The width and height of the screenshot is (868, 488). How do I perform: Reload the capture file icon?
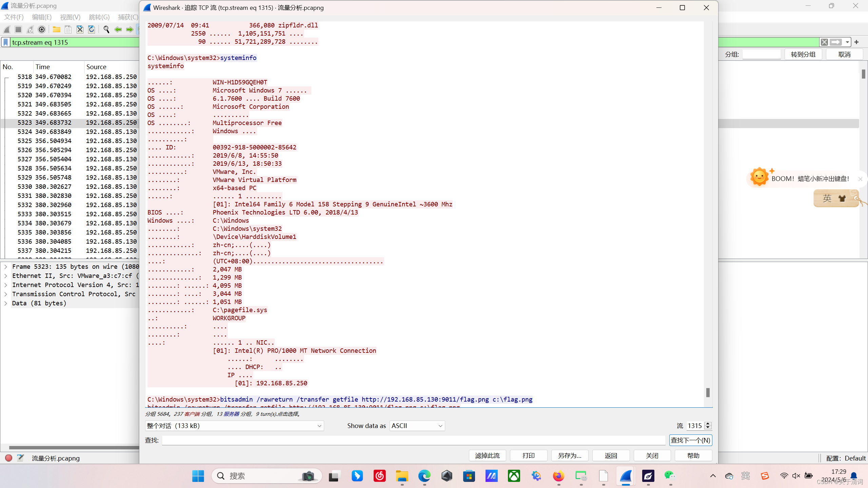point(92,30)
